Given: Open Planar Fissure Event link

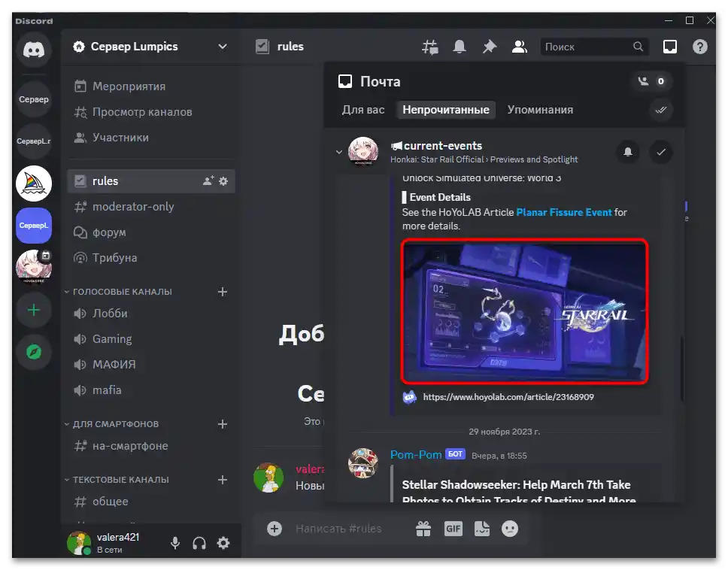Looking at the screenshot, I should click(563, 213).
